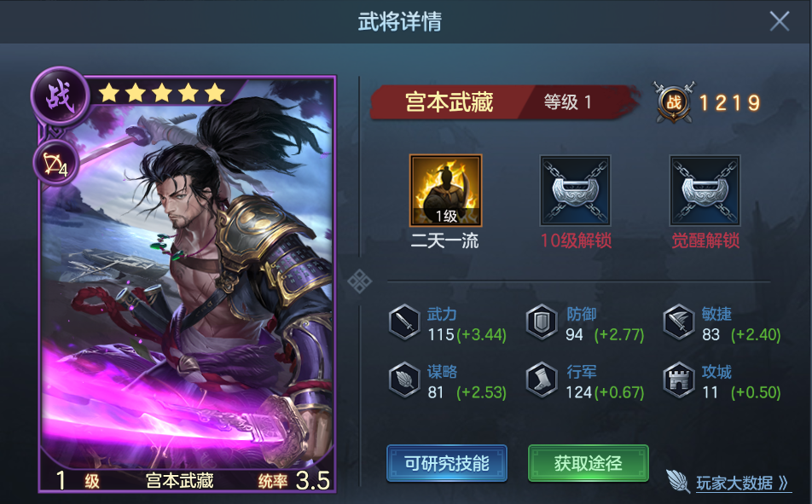The height and width of the screenshot is (504, 812).
Task: Click the 防御 shield stat icon
Action: [x=542, y=322]
